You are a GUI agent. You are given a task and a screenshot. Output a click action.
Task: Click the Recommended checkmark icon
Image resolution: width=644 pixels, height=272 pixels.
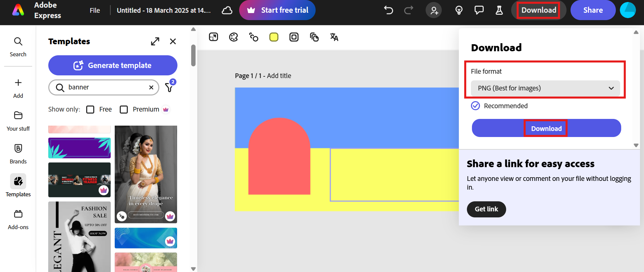475,106
